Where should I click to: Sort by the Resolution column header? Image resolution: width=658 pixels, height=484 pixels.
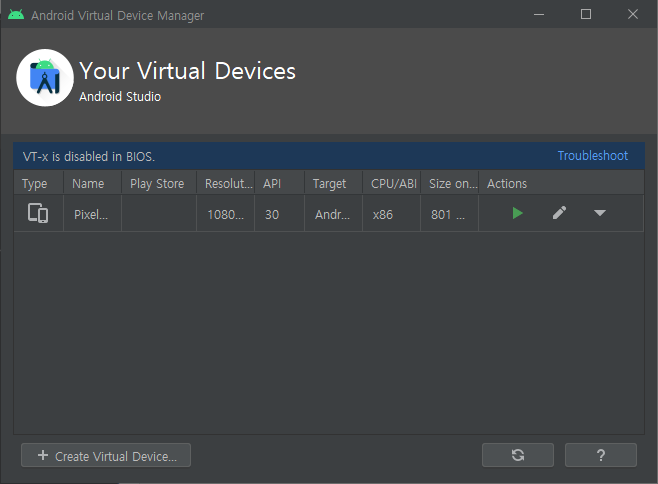point(226,183)
